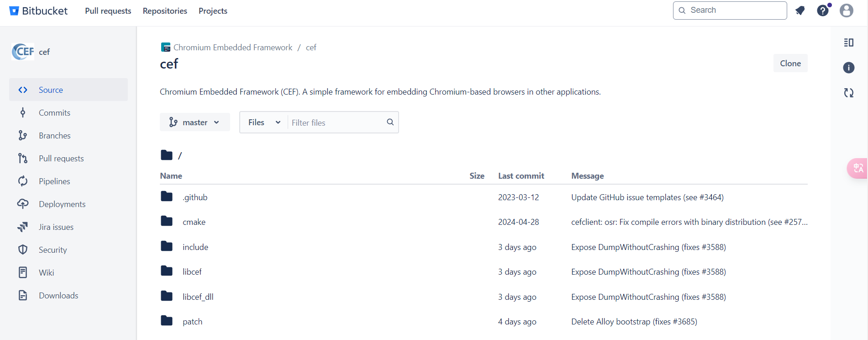Click the Commits sidebar icon
Screen dimensions: 868x340
tap(23, 113)
